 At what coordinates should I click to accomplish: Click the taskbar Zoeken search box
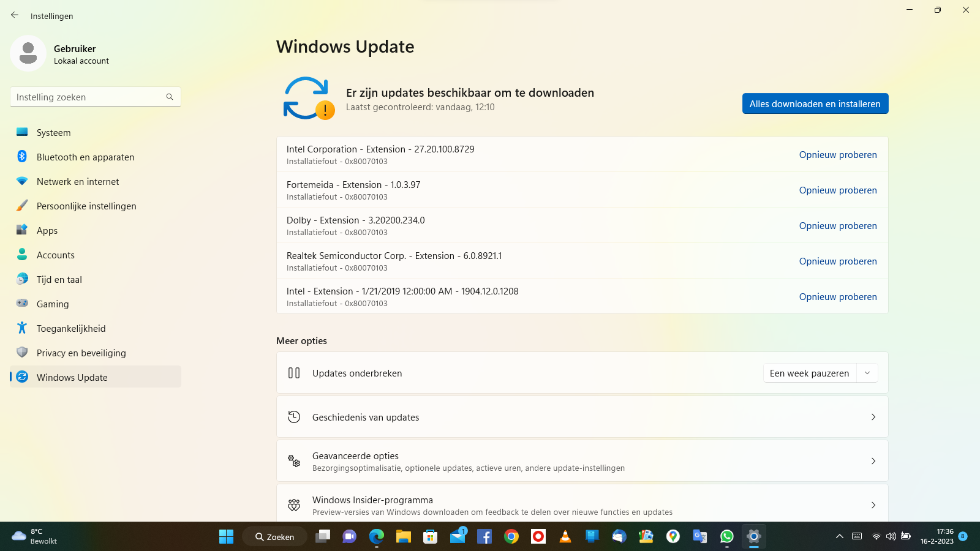[275, 537]
